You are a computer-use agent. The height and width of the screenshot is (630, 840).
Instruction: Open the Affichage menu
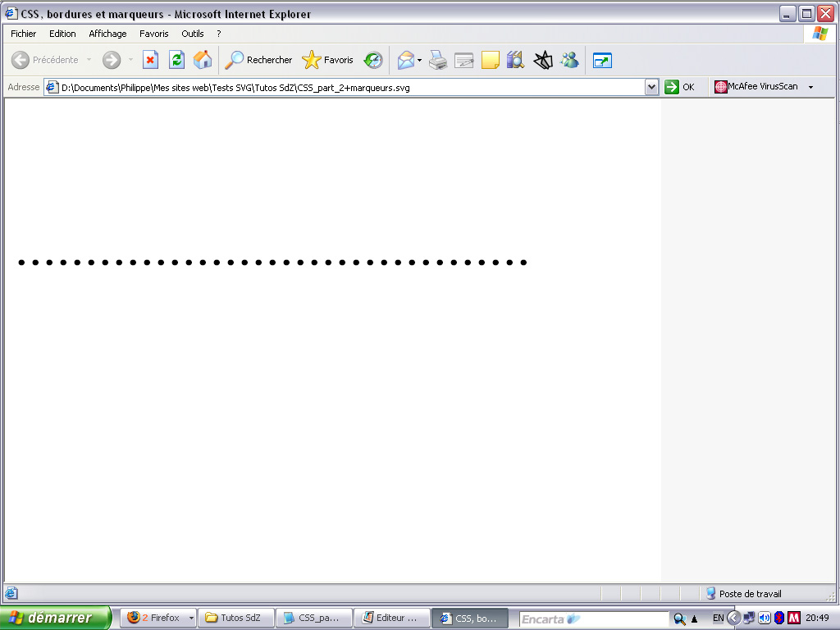[x=107, y=34]
